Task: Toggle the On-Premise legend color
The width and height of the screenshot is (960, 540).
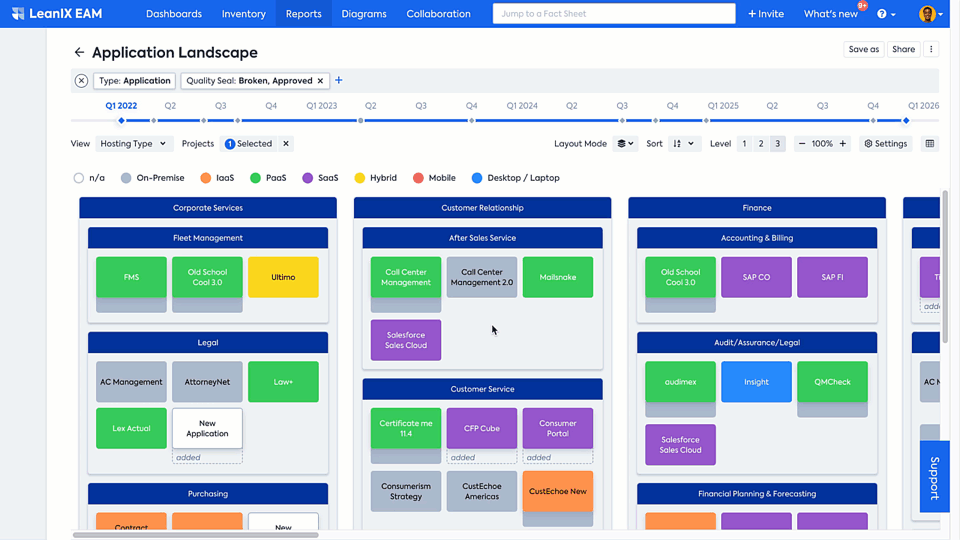Action: 152,178
